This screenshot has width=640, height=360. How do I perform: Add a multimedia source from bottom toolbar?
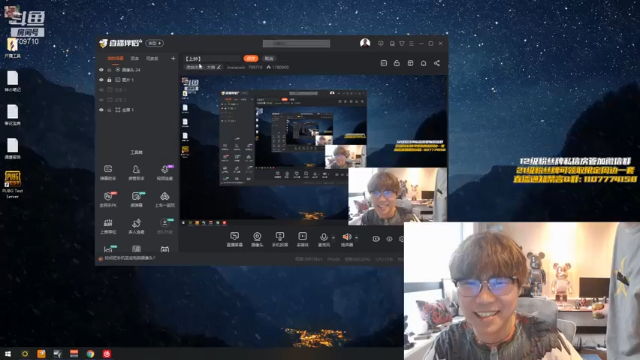click(302, 239)
